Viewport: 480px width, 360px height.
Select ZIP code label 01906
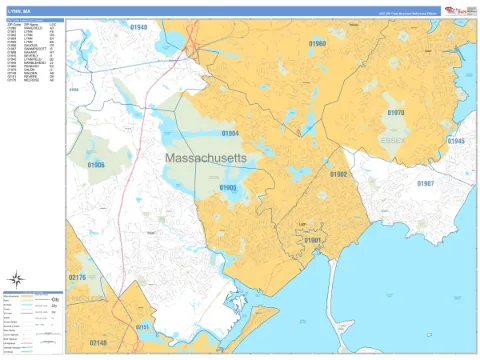pos(96,165)
